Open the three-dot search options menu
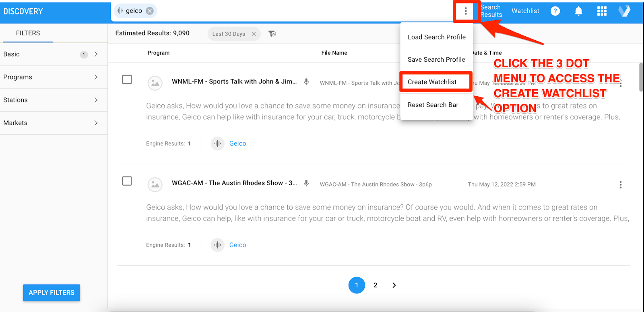 point(466,11)
